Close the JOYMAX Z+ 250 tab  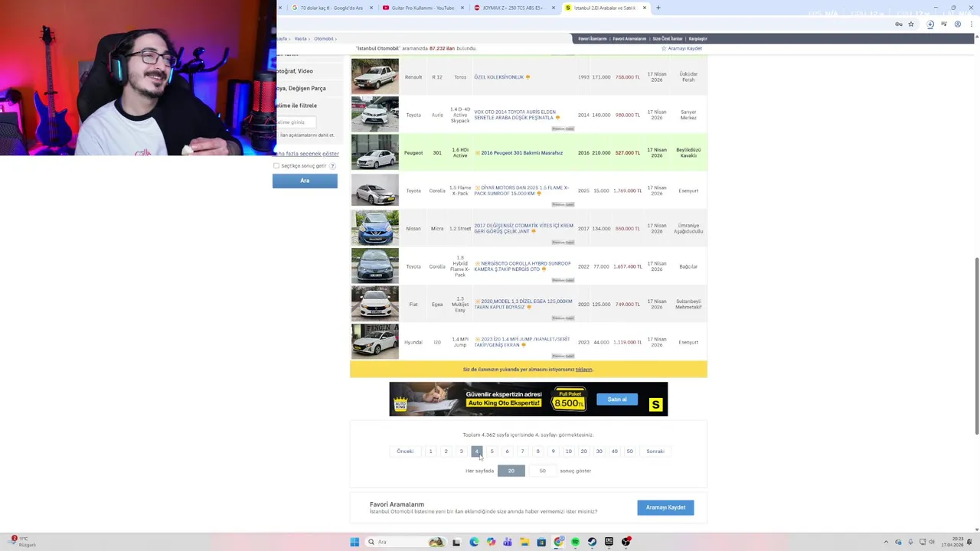point(553,8)
